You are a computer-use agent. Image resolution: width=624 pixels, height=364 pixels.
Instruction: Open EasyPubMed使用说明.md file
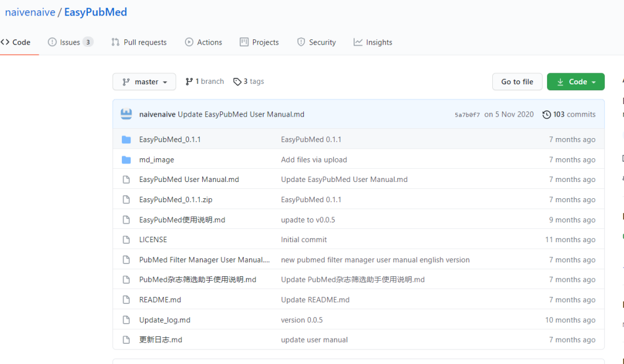[x=182, y=220]
